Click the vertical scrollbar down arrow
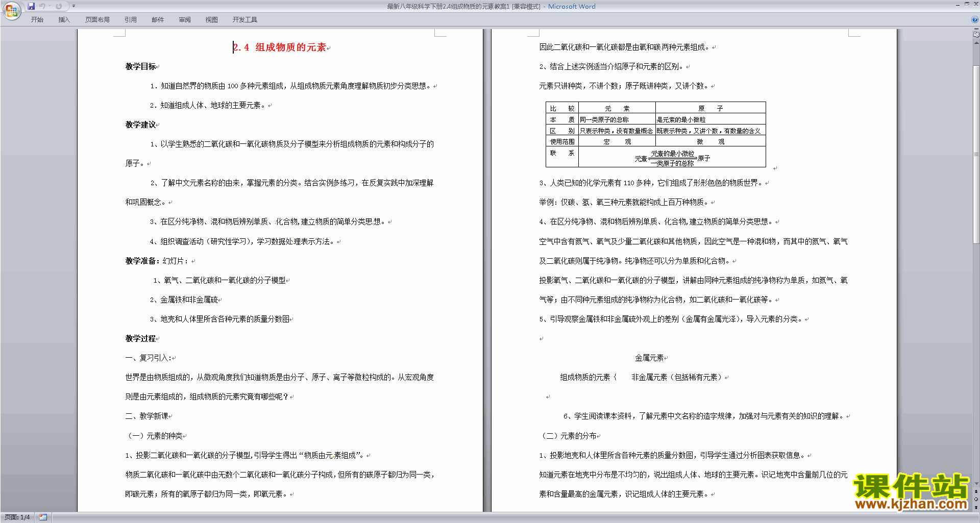Viewport: 980px width, 523px height. click(x=976, y=484)
